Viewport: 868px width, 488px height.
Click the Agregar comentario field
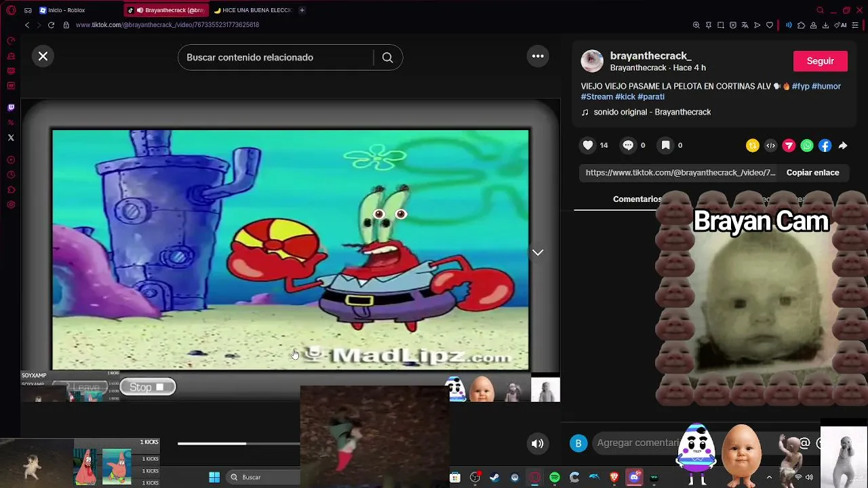[x=637, y=443]
